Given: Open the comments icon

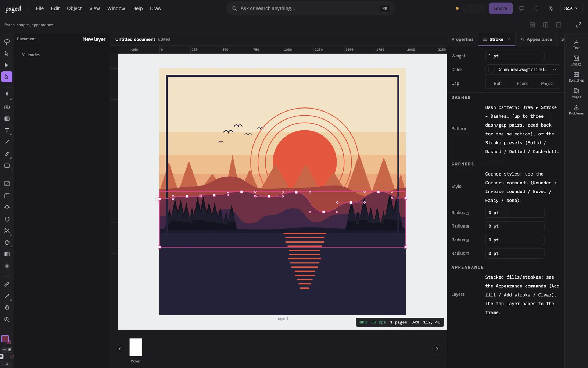Looking at the screenshot, I should tap(521, 8).
